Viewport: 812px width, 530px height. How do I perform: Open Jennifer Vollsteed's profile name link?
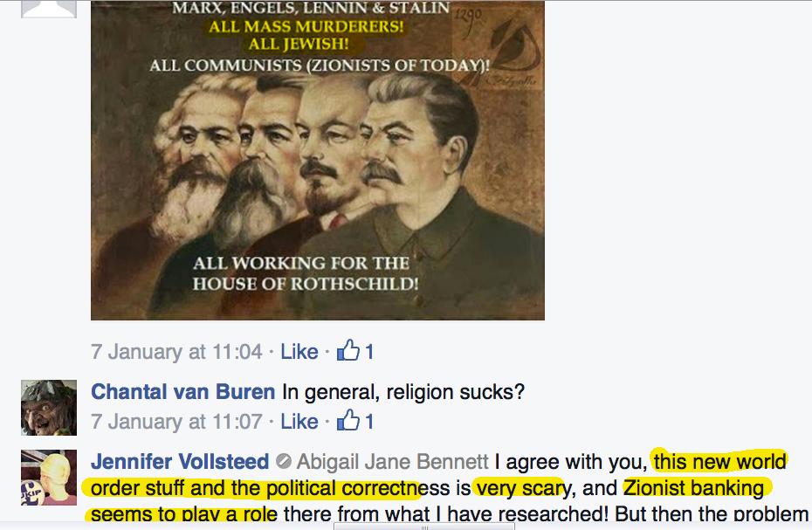tap(180, 462)
